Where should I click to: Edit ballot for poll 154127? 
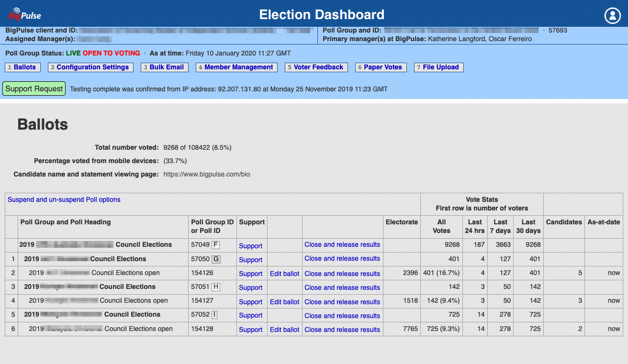284,301
